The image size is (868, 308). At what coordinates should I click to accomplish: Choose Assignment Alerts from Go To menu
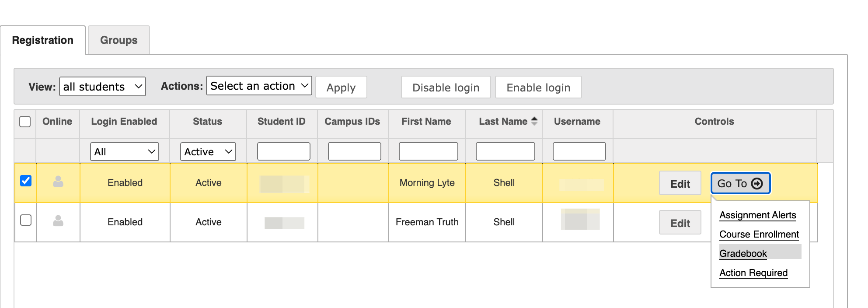coord(758,215)
